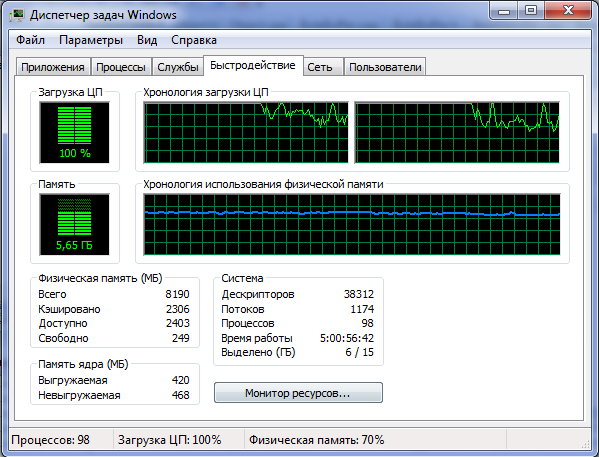Switch to the Пользователи tab
Image resolution: width=599 pixels, height=457 pixels.
tap(385, 67)
